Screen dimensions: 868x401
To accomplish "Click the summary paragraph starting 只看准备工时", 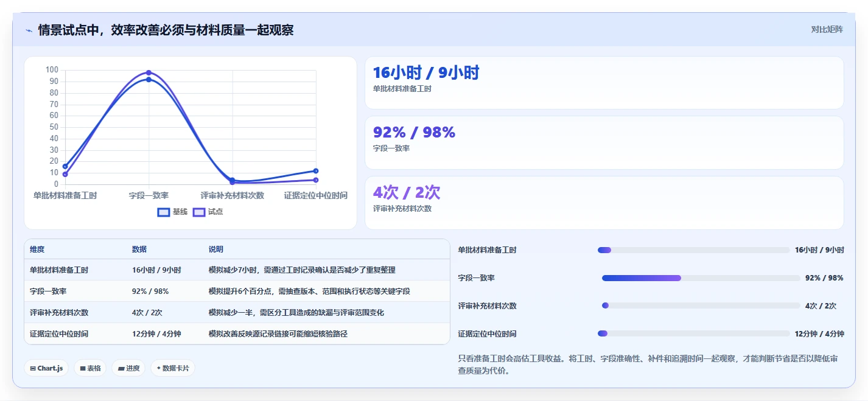I will [x=648, y=364].
